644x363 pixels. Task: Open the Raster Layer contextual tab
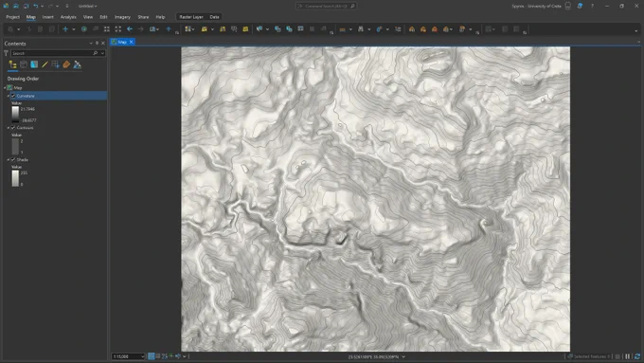(191, 17)
